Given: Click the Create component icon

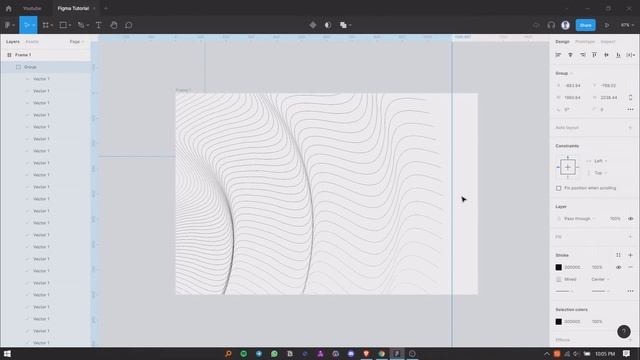Looking at the screenshot, I should tap(313, 25).
